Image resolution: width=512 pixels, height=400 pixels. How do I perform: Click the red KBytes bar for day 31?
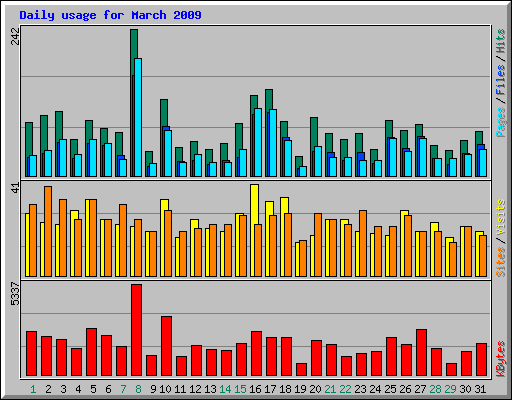(x=481, y=359)
